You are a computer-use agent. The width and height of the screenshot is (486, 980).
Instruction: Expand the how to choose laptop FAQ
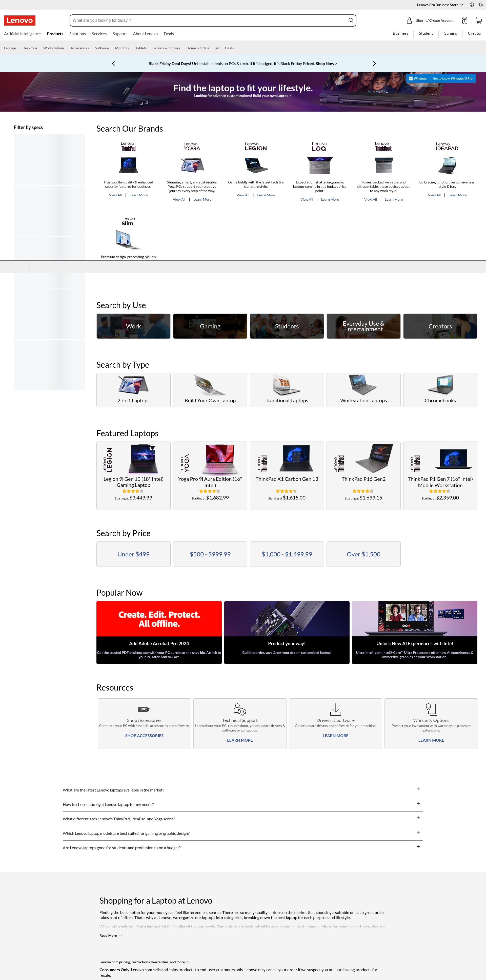point(243,804)
